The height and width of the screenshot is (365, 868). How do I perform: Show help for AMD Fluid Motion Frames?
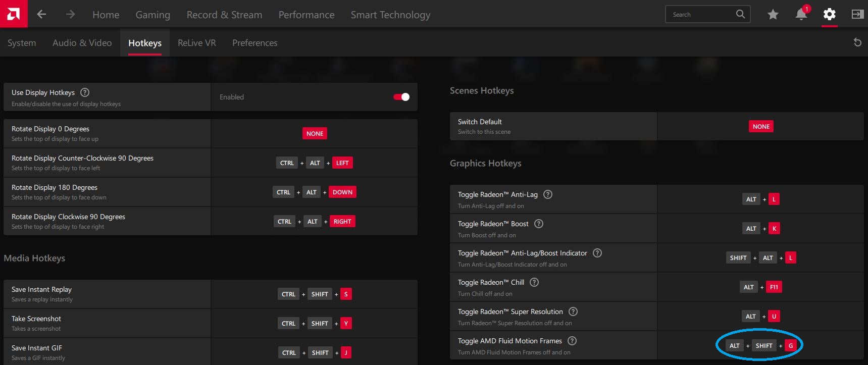[572, 341]
